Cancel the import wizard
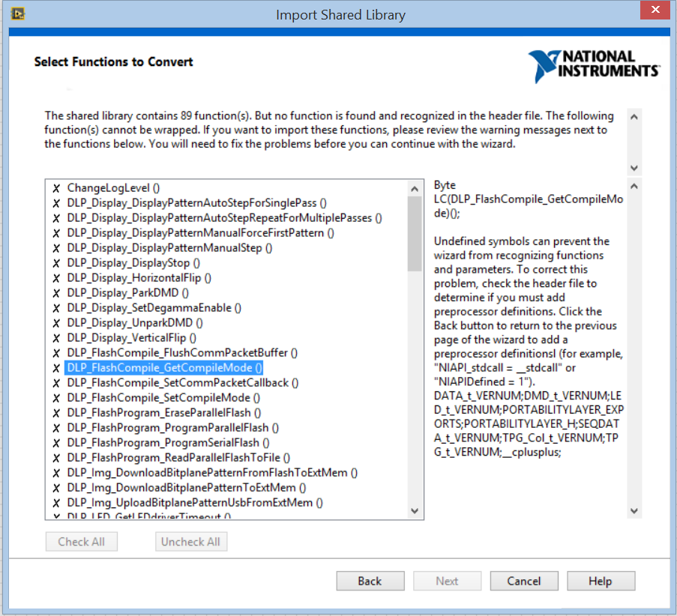This screenshot has width=677, height=616. coord(524,581)
